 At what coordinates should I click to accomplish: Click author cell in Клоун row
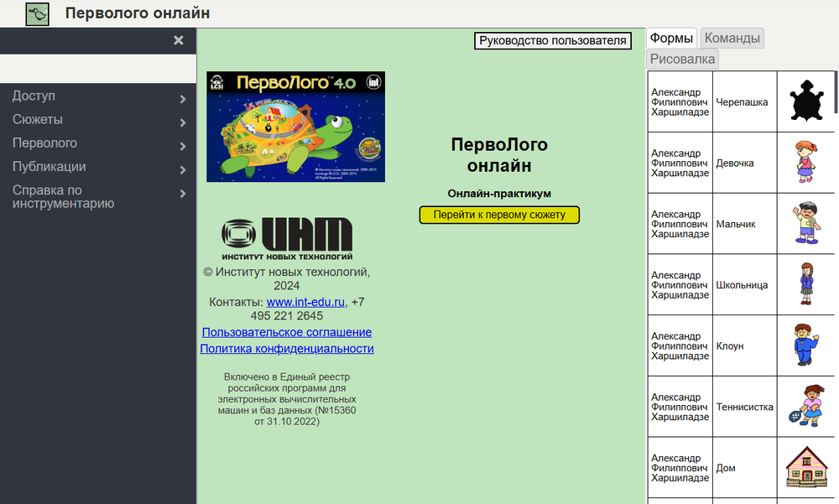tap(680, 346)
